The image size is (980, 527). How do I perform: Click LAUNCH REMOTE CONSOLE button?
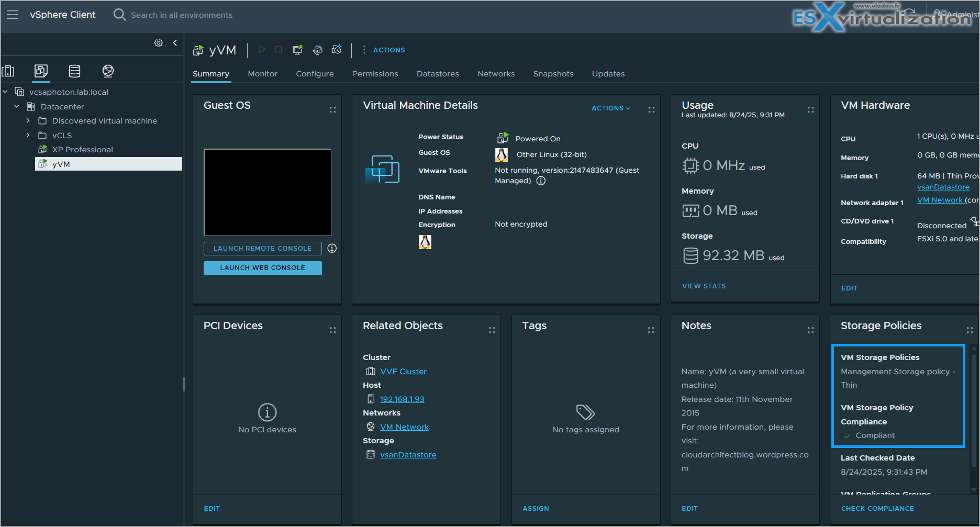[x=263, y=249]
